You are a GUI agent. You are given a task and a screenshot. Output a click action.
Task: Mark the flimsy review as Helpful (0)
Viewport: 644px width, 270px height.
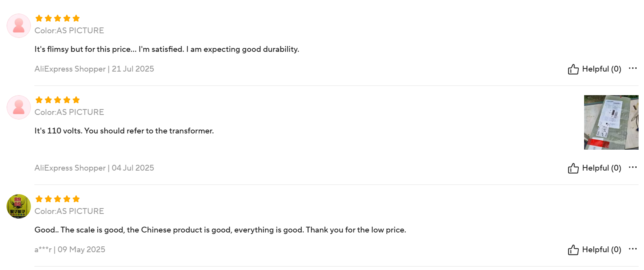point(595,69)
